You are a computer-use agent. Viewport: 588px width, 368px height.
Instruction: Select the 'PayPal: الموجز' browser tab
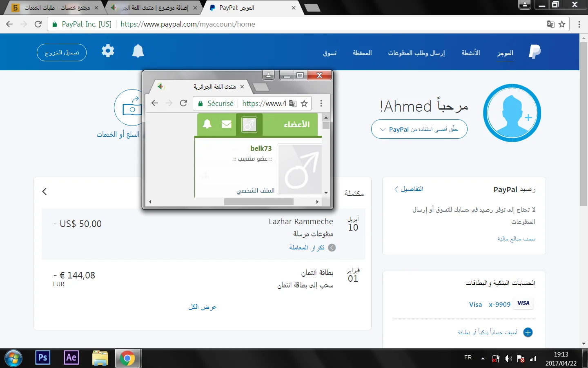click(252, 8)
